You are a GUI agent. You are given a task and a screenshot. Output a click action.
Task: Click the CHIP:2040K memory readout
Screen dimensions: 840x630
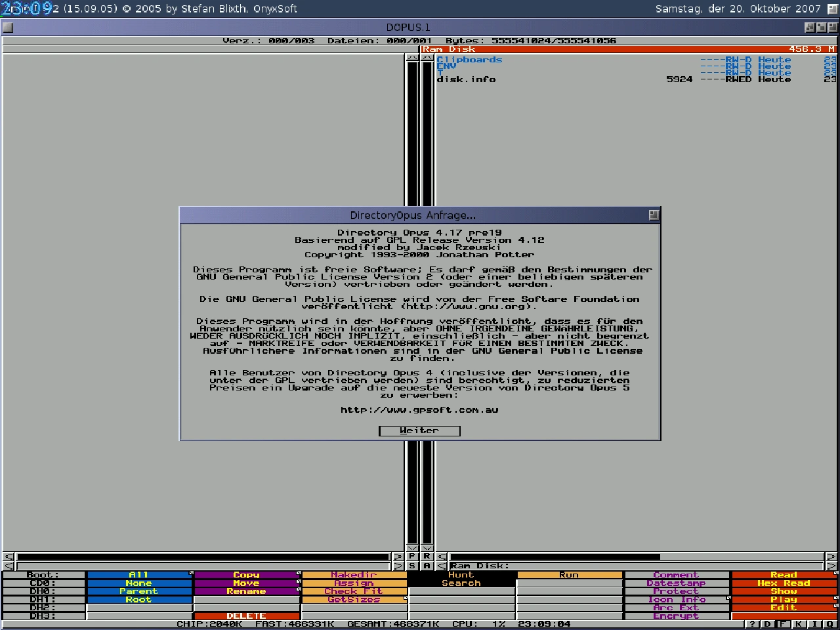pos(209,624)
